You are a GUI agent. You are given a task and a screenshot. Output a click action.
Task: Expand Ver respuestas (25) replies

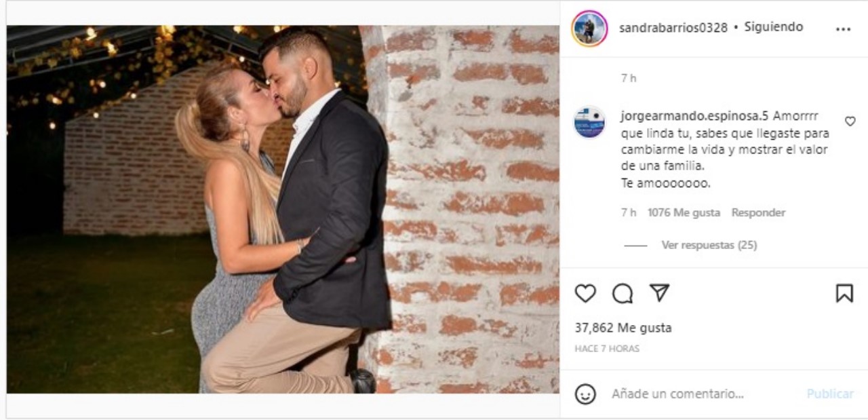[709, 245]
